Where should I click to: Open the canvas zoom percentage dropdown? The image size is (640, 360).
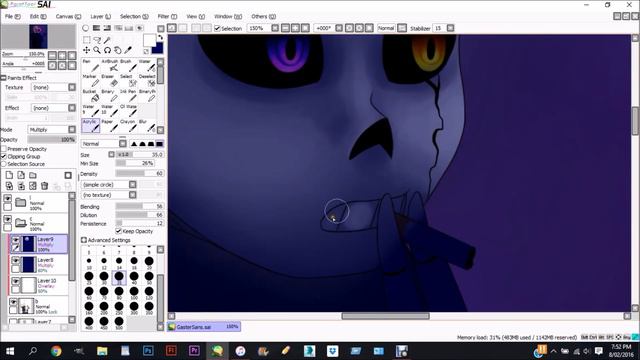coord(275,28)
